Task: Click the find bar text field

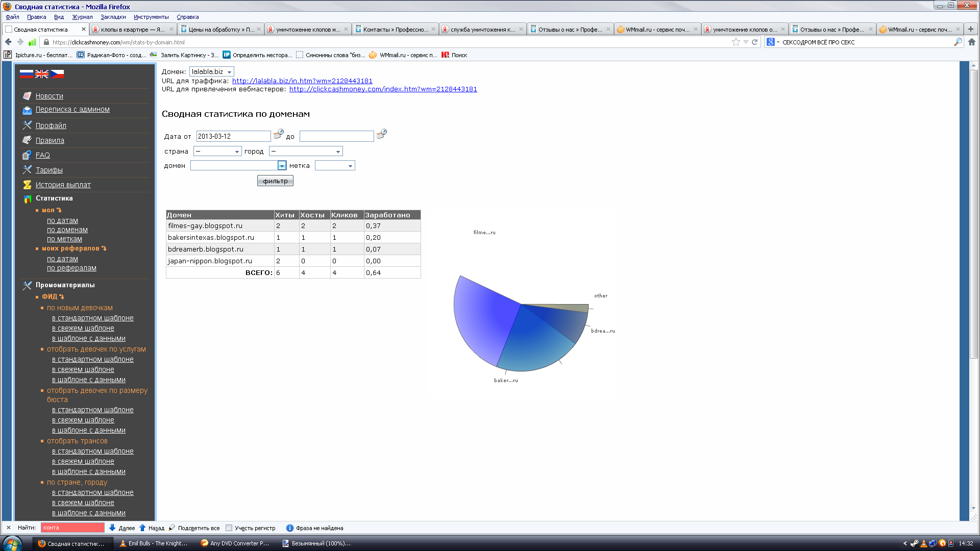Action: tap(72, 528)
